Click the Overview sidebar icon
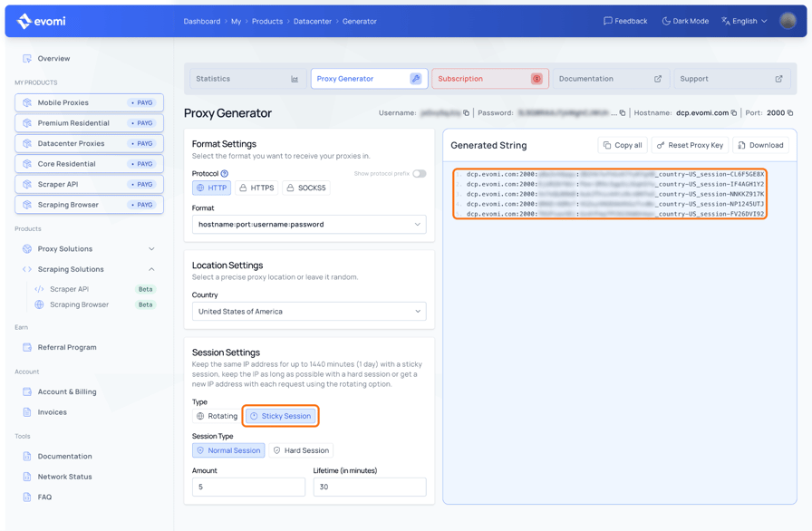The image size is (812, 531). tap(27, 59)
